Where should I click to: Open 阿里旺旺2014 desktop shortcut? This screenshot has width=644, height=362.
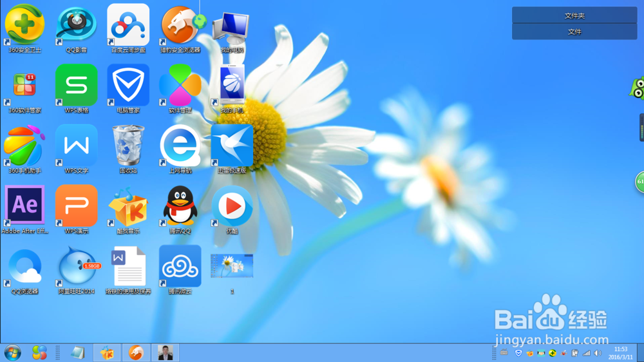point(77,270)
